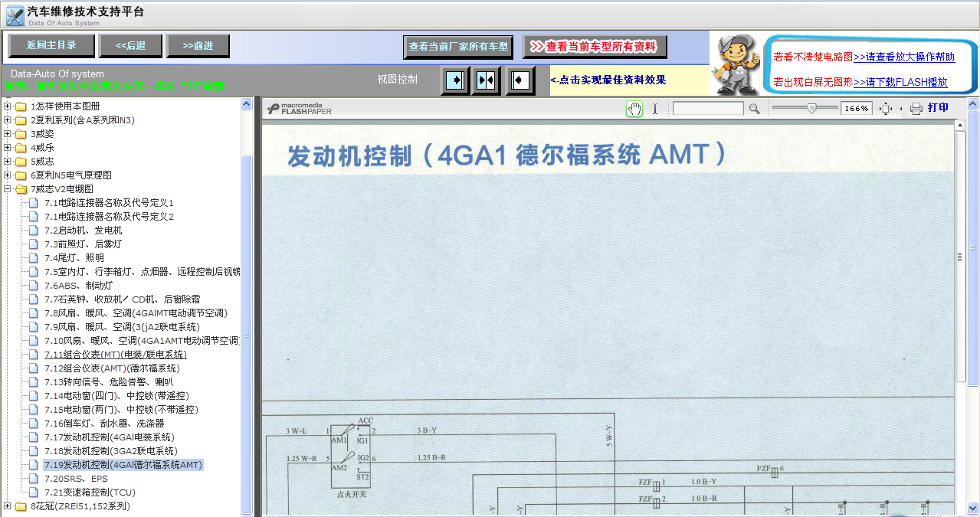
Task: Click the 4威乐 folder label
Action: [x=42, y=148]
